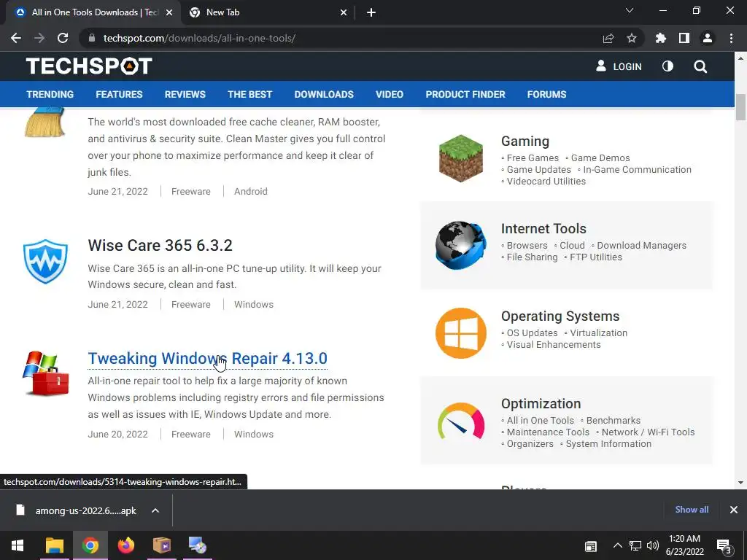
Task: Click the Internet Tools globe icon
Action: [x=461, y=245]
